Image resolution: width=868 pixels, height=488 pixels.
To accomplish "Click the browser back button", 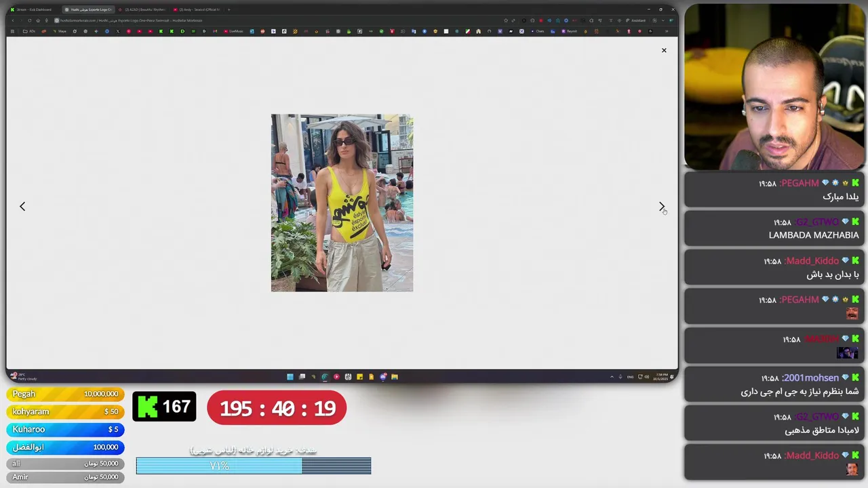I will point(12,20).
